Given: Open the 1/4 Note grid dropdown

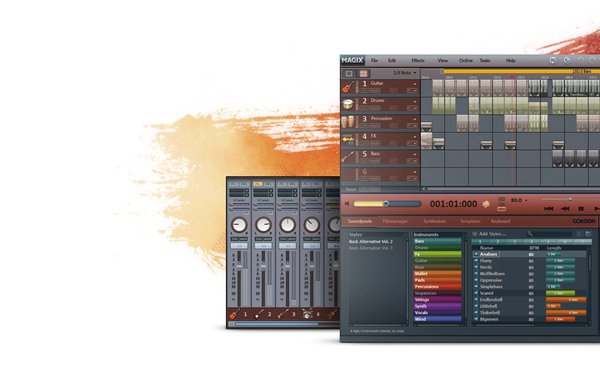Looking at the screenshot, I should [x=405, y=73].
